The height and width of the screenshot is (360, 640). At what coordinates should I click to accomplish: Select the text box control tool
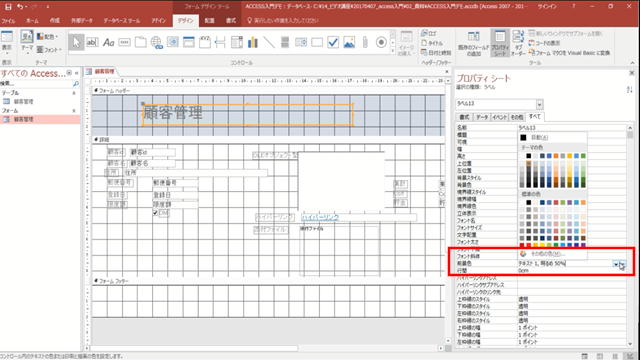click(x=92, y=42)
